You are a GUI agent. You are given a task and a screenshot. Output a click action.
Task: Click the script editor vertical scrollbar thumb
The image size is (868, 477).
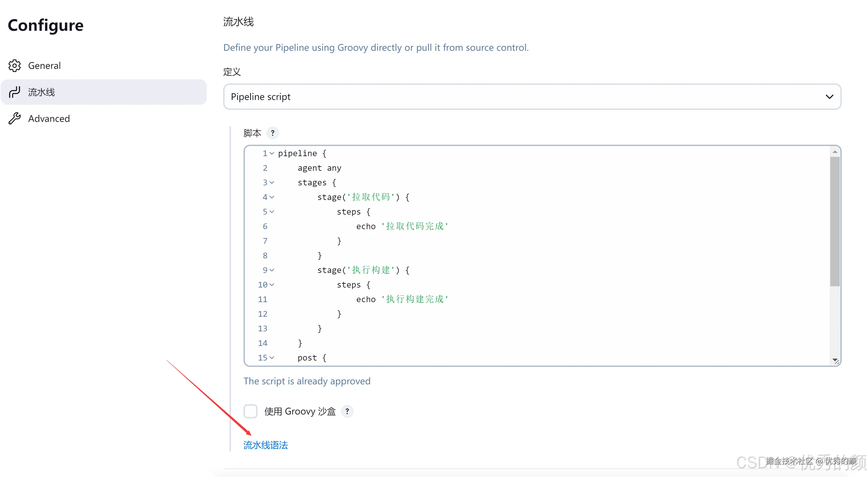click(835, 221)
